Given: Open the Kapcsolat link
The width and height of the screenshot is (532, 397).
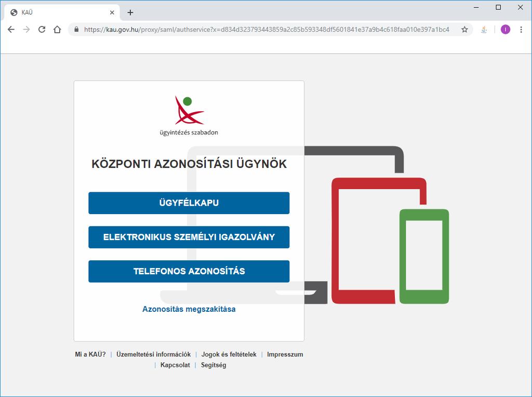Looking at the screenshot, I should (175, 365).
